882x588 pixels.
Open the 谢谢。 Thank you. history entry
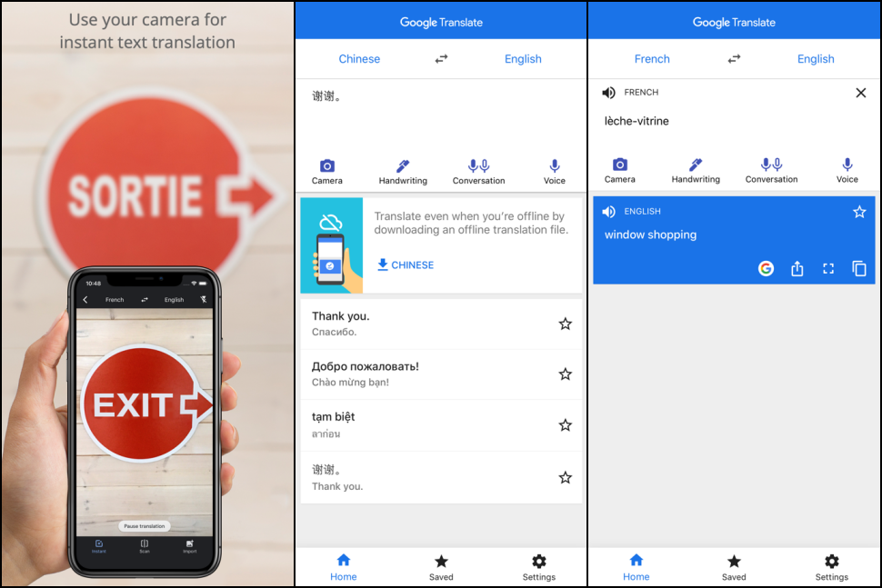point(441,478)
